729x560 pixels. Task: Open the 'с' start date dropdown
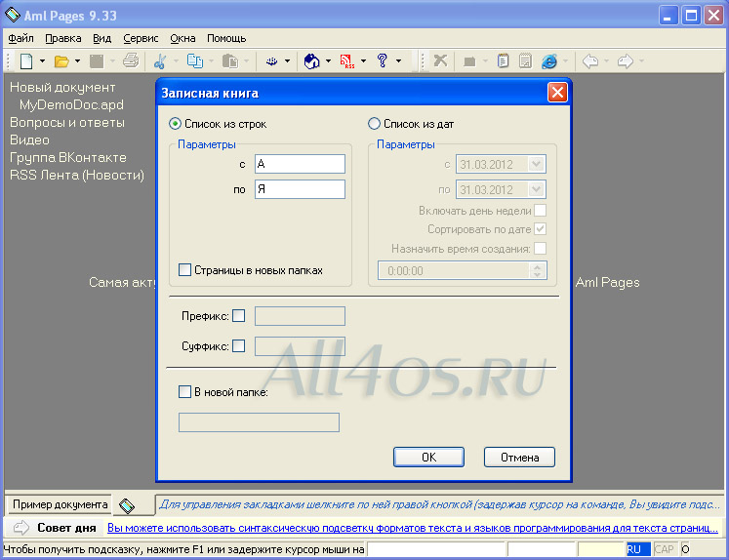point(536,164)
